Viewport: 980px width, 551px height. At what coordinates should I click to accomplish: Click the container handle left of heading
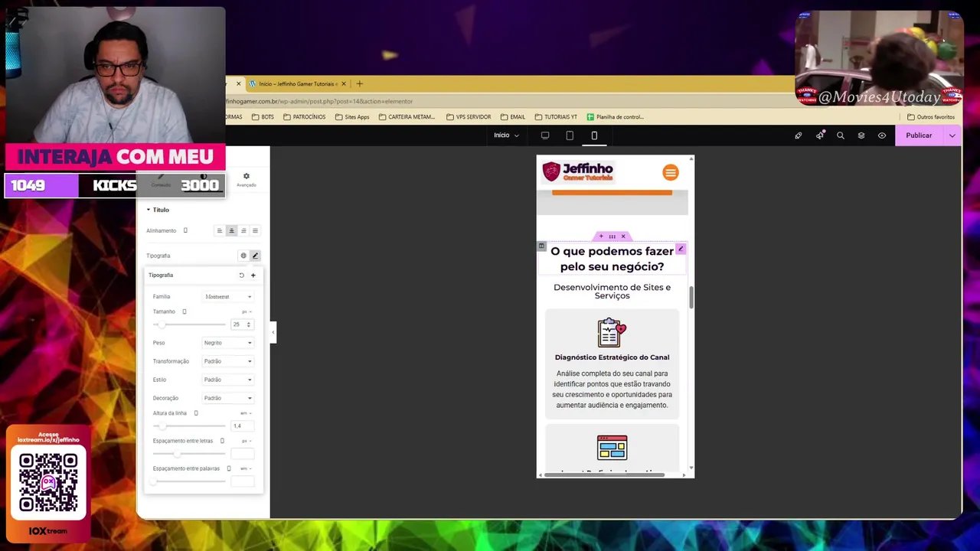coord(541,246)
